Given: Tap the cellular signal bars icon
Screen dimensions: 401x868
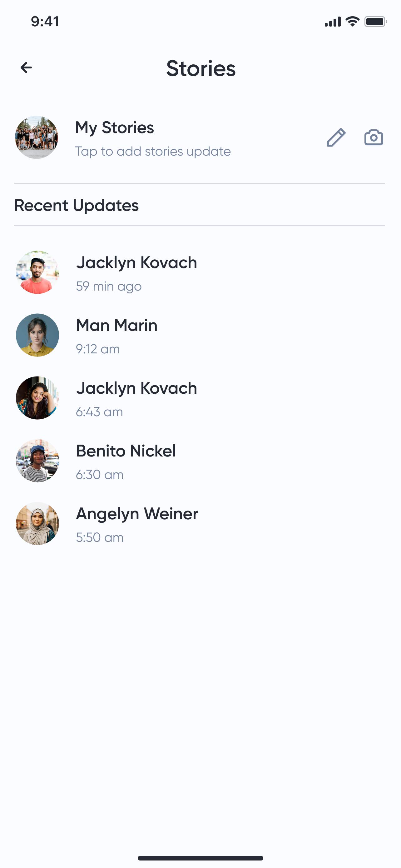Looking at the screenshot, I should [332, 22].
